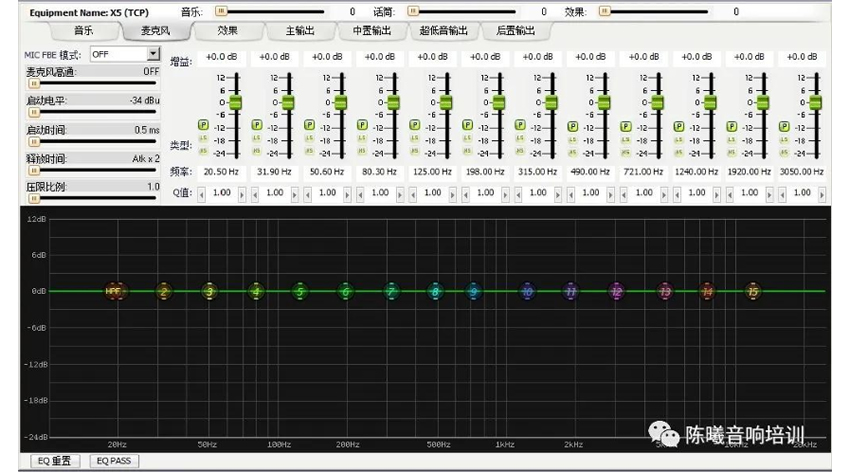Image resolution: width=850 pixels, height=472 pixels.
Task: Switch to the 主输出 tab
Action: 300,31
